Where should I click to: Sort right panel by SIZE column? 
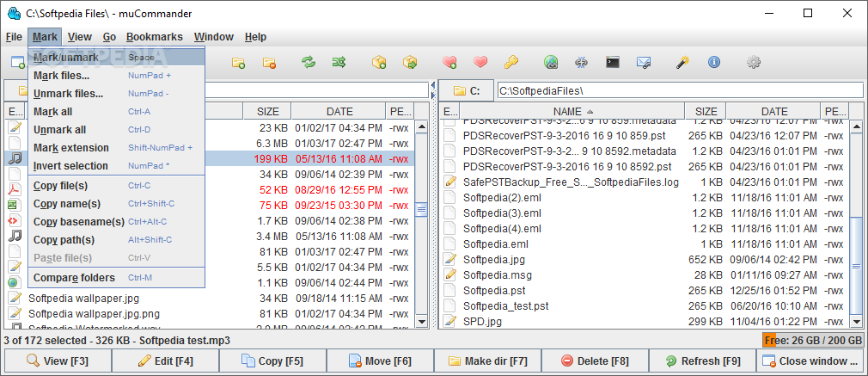[706, 111]
